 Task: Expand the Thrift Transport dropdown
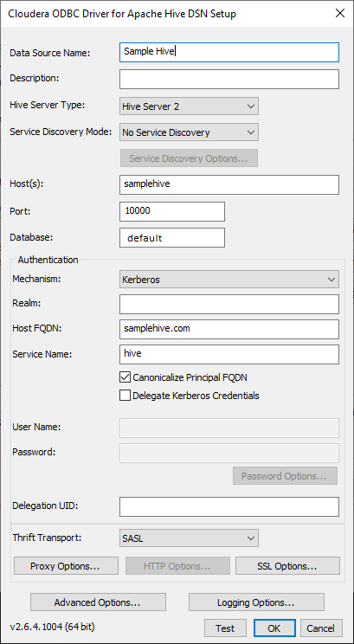click(189, 538)
